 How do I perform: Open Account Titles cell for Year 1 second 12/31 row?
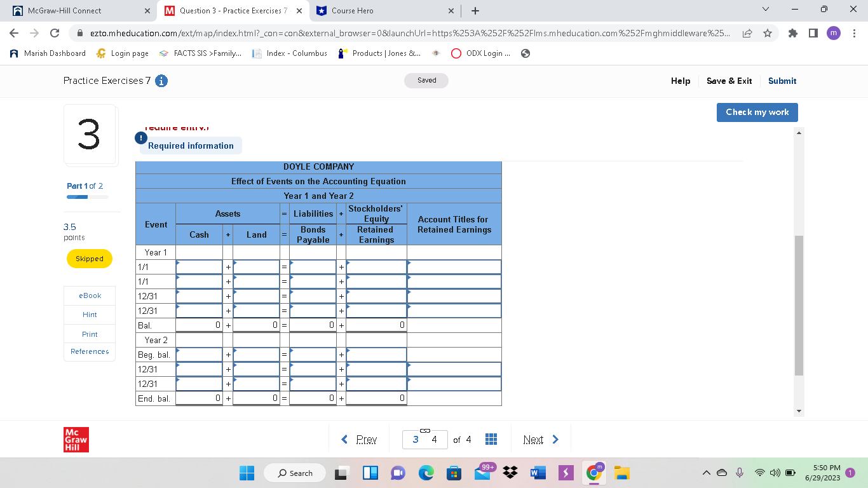coord(454,311)
